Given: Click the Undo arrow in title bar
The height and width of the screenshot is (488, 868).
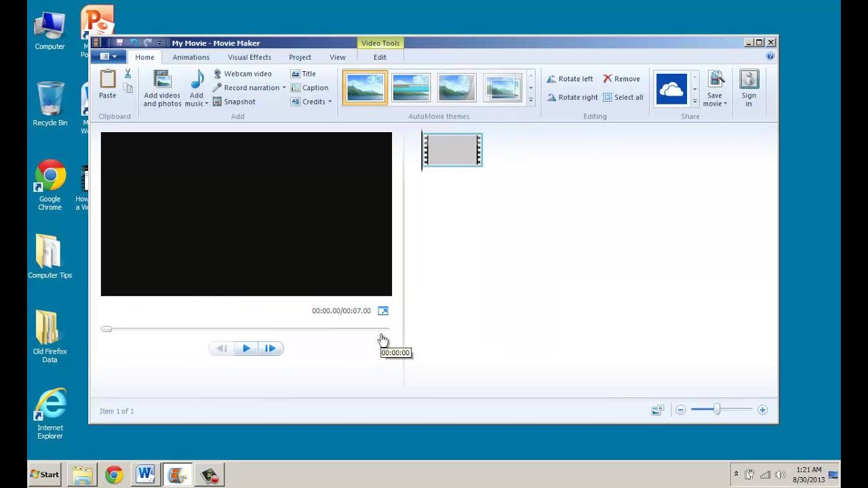Looking at the screenshot, I should pyautogui.click(x=134, y=43).
